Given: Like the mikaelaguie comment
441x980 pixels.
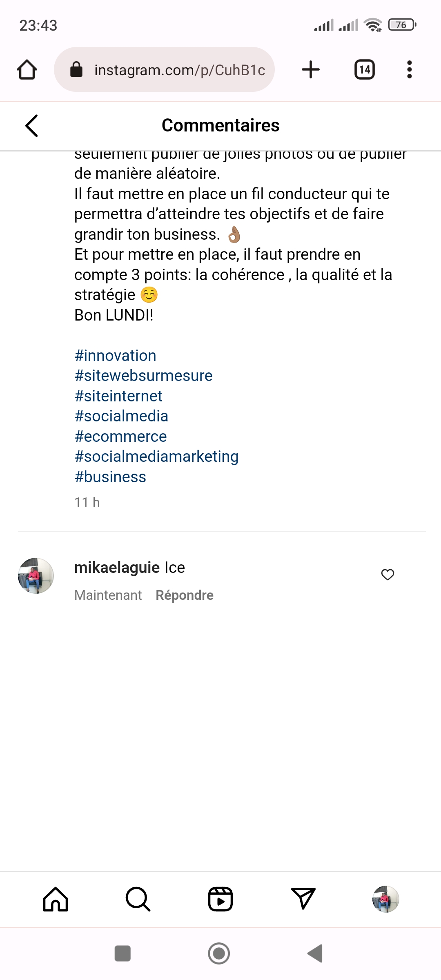Looking at the screenshot, I should click(388, 575).
